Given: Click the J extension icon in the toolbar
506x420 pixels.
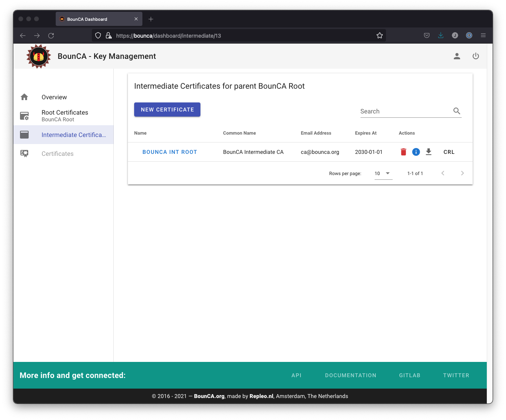Looking at the screenshot, I should 455,35.
